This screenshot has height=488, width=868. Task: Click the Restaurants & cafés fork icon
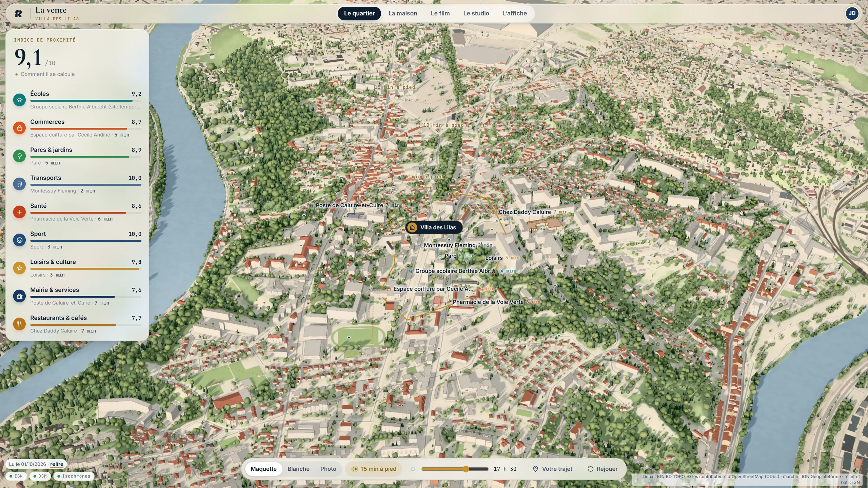tap(19, 324)
